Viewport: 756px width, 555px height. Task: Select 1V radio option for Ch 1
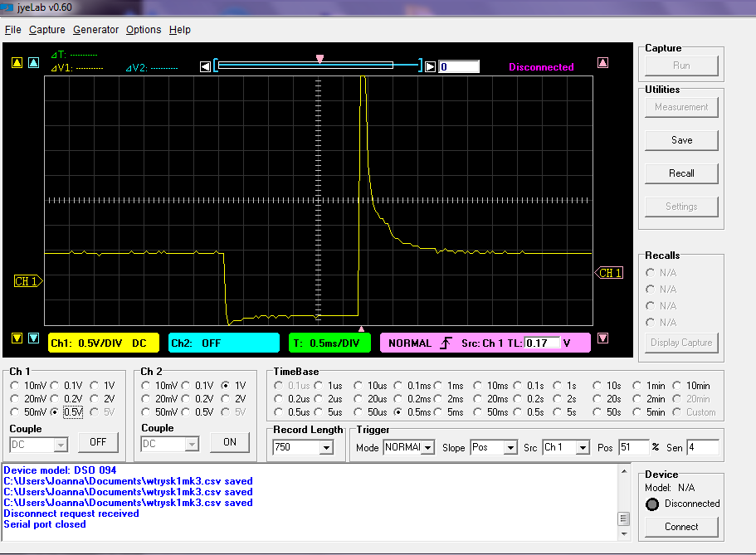tap(95, 386)
